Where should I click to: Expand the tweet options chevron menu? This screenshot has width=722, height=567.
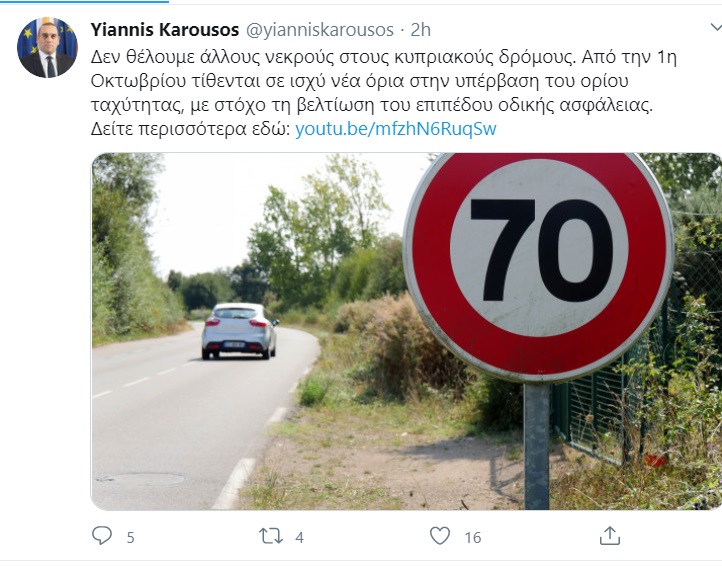tap(715, 29)
